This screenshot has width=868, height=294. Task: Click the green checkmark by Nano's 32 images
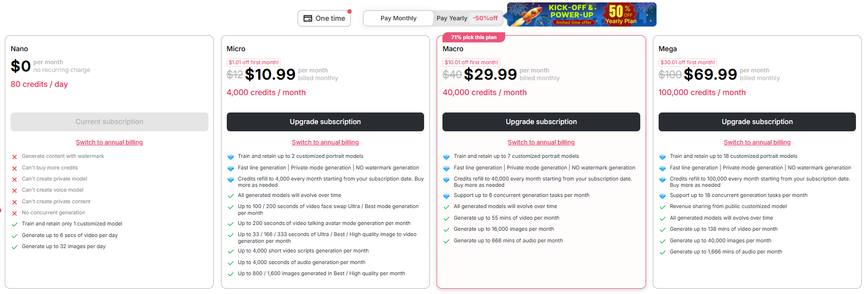click(x=14, y=247)
